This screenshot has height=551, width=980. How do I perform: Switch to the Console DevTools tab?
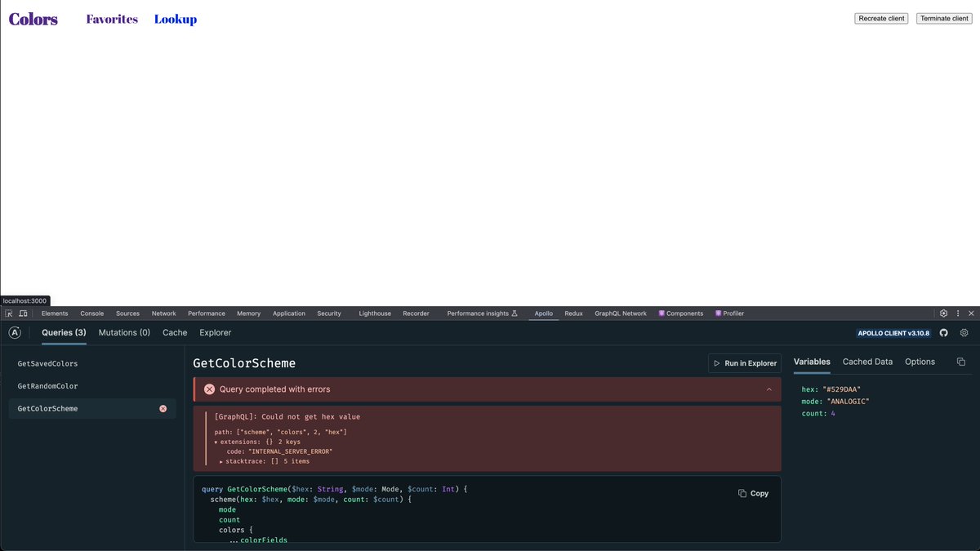pyautogui.click(x=91, y=313)
